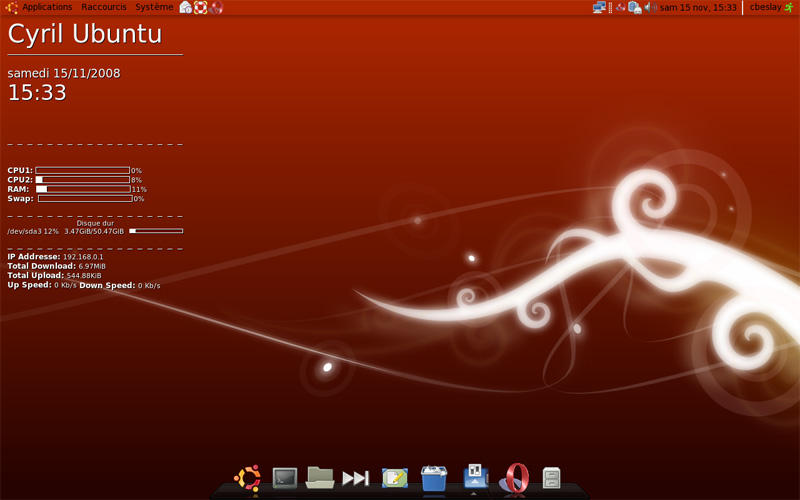Open the blue settings panel dock icon

pos(475,477)
